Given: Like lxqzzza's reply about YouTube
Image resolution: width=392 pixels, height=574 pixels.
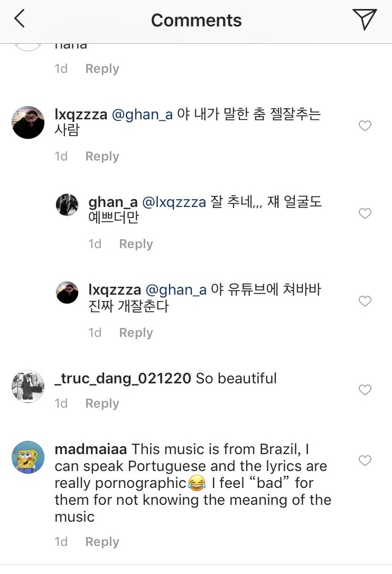Looking at the screenshot, I should click(365, 301).
